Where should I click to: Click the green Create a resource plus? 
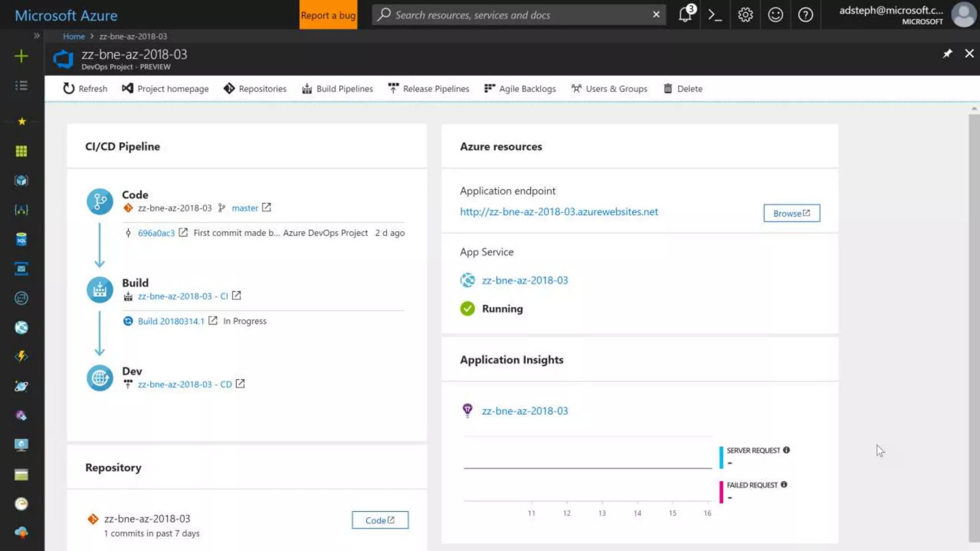pos(21,56)
